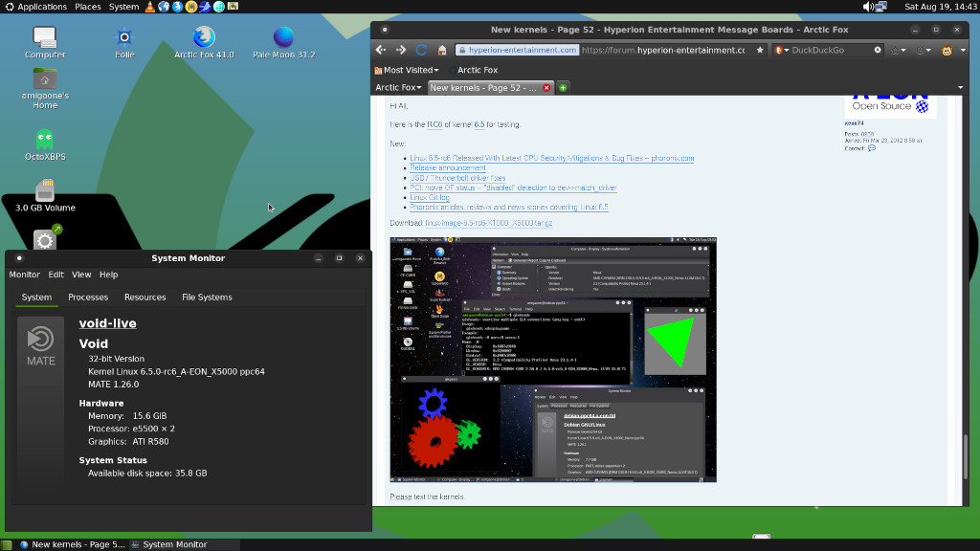980x551 pixels.
Task: Click the MATE logo in System Monitor
Action: click(x=40, y=345)
